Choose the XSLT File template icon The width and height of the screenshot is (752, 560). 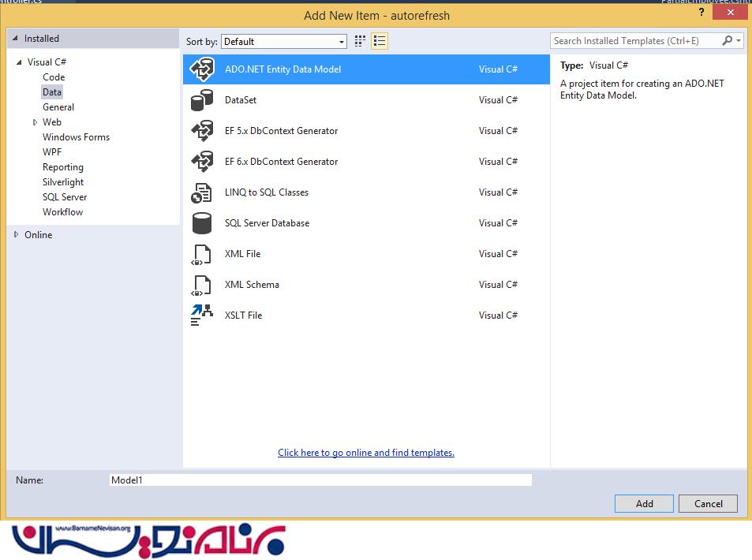click(x=202, y=315)
